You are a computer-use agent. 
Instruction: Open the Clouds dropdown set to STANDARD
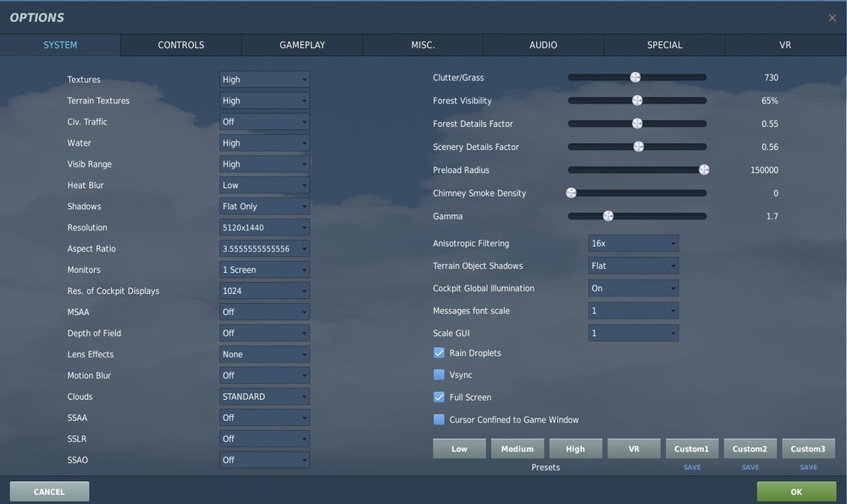263,396
